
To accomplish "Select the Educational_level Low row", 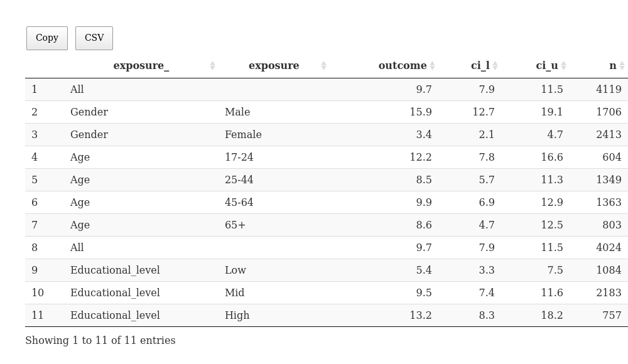I will [x=327, y=270].
